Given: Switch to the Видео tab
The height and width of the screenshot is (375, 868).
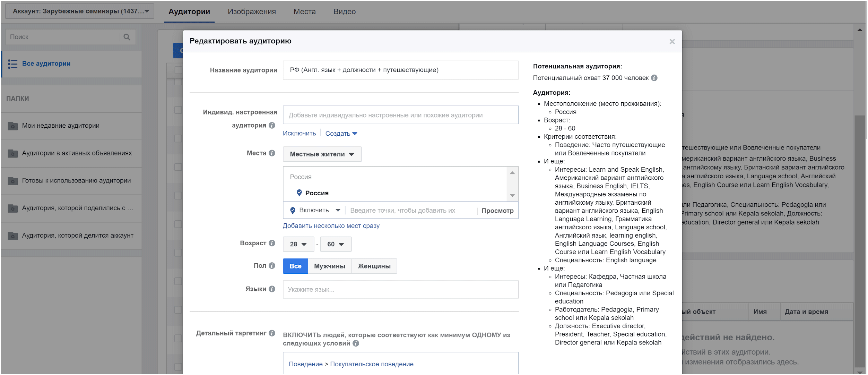Looking at the screenshot, I should click(x=344, y=11).
